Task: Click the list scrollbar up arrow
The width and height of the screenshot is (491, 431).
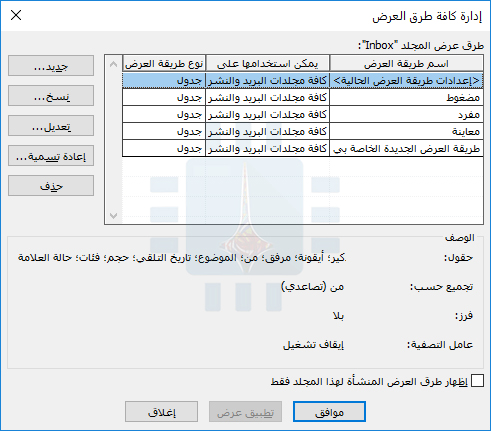Action: [x=113, y=64]
